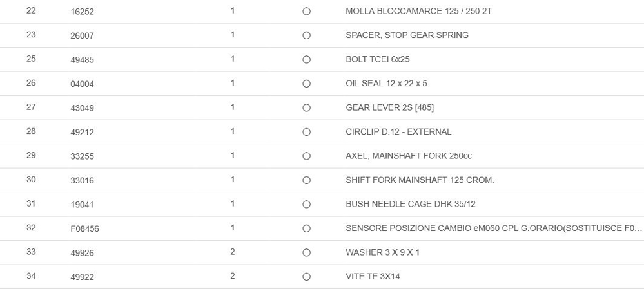Image resolution: width=644 pixels, height=289 pixels.
Task: Click position number 29 in the table
Action: (x=31, y=156)
